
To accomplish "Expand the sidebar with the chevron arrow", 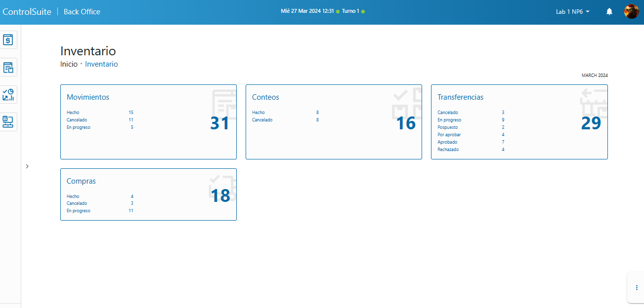I will pos(27,166).
